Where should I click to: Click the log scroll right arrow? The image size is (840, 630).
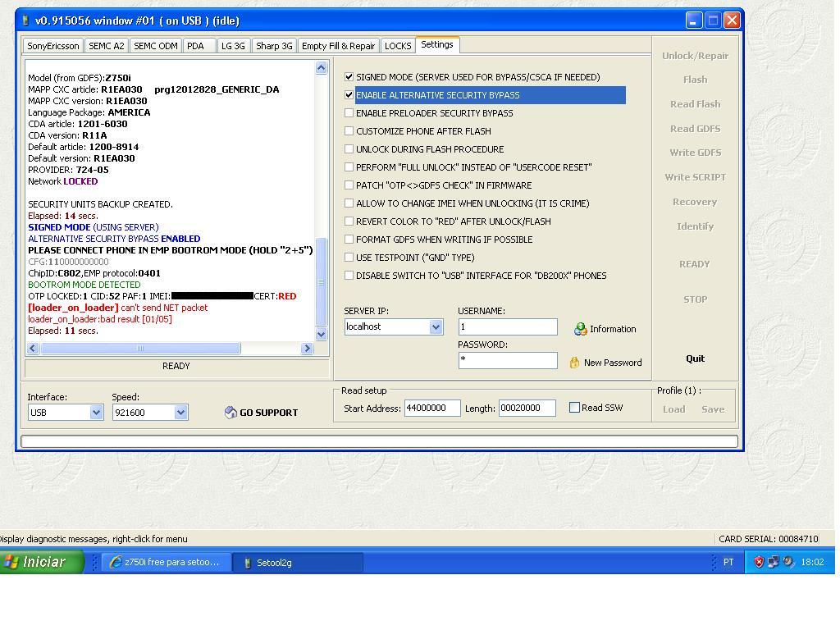pos(307,348)
